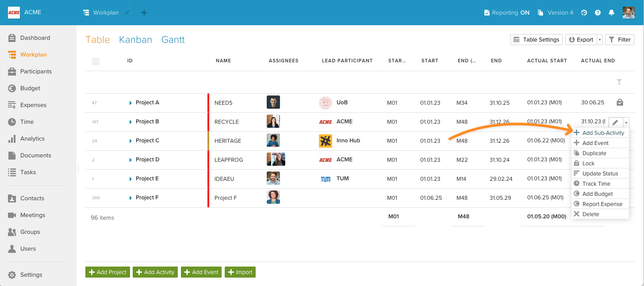Image resolution: width=644 pixels, height=286 pixels.
Task: Click the Export button
Action: point(581,40)
